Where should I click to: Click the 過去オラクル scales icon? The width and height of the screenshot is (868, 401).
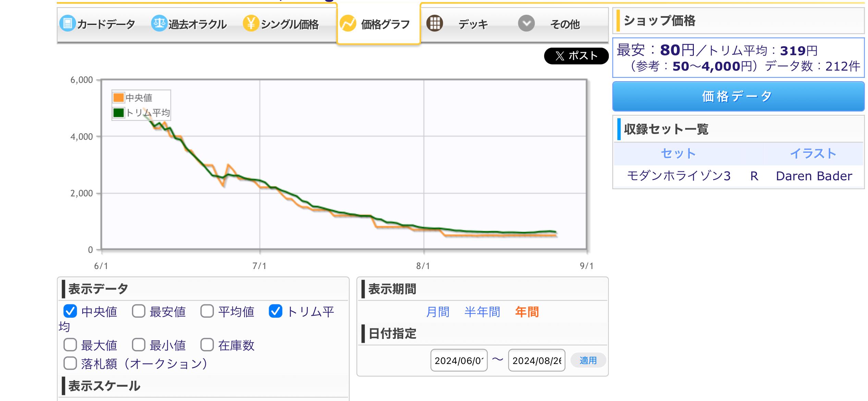[x=159, y=24]
